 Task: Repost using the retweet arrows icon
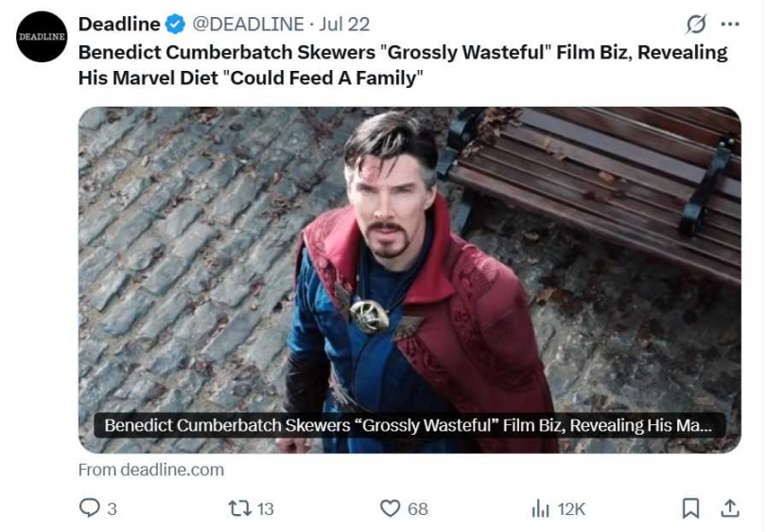240,508
